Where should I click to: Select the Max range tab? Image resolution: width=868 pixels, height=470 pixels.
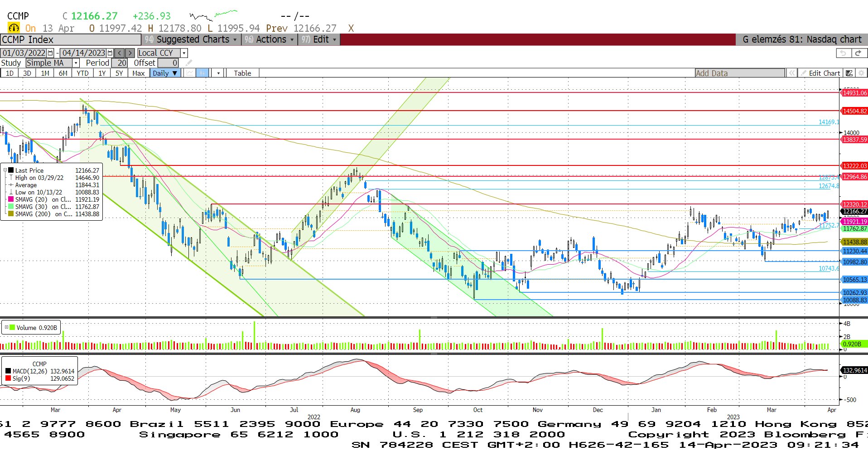pos(139,73)
